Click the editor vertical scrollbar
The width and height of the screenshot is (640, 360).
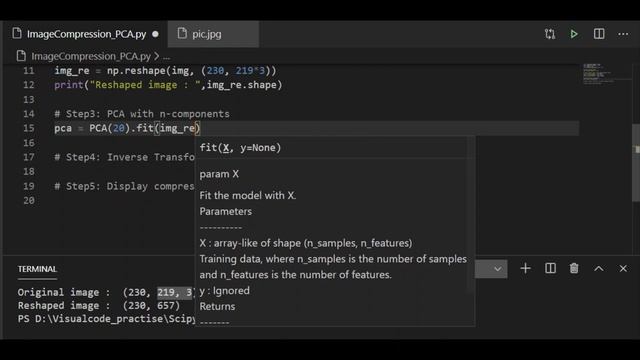[x=636, y=162]
